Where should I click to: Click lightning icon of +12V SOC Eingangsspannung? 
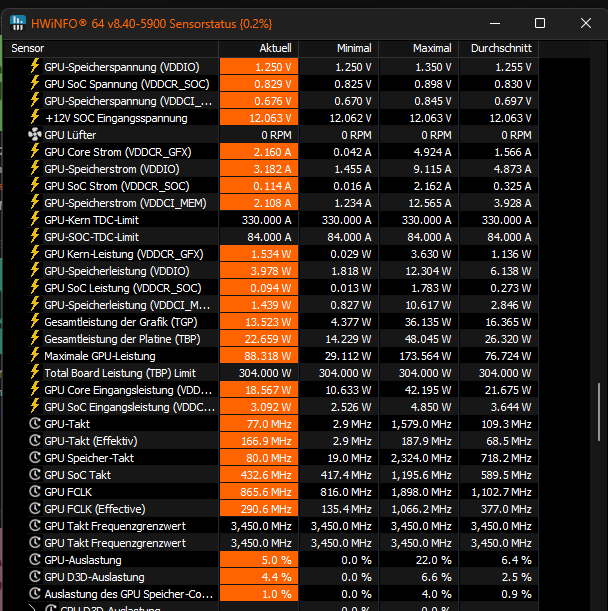click(35, 117)
